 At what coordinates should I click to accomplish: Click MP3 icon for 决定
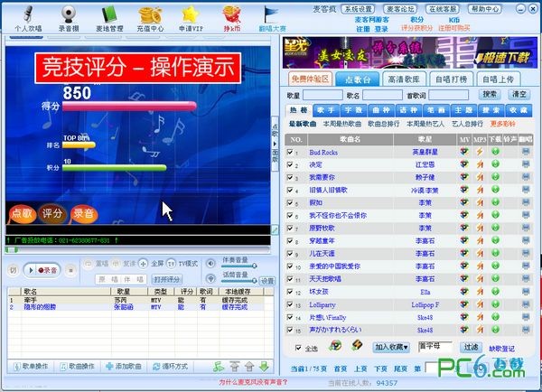pos(480,164)
